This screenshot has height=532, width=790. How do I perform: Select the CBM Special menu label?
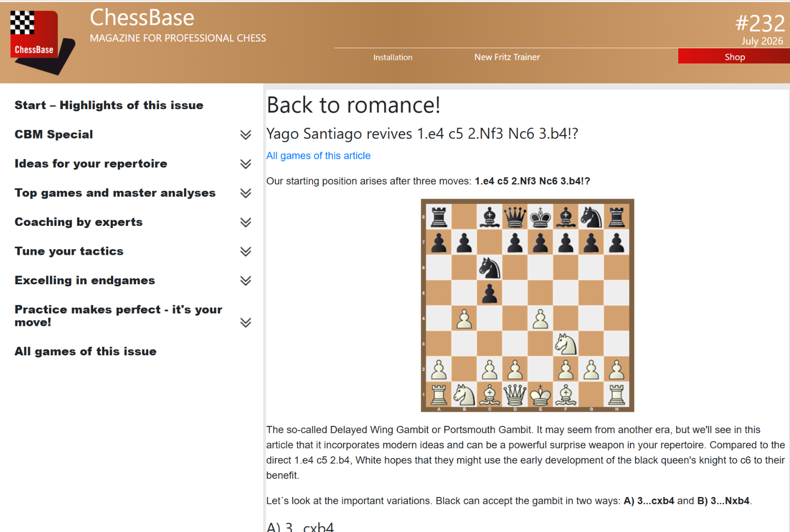(54, 135)
